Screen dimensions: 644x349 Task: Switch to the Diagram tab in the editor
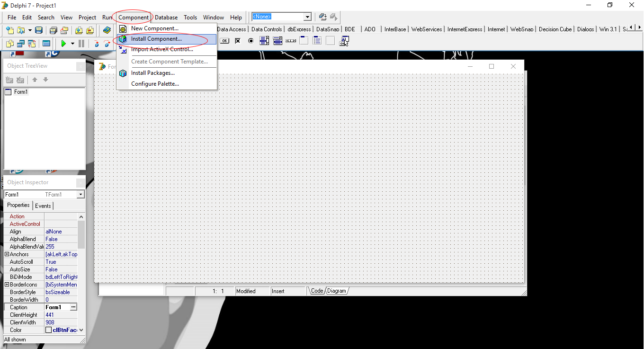coord(336,291)
